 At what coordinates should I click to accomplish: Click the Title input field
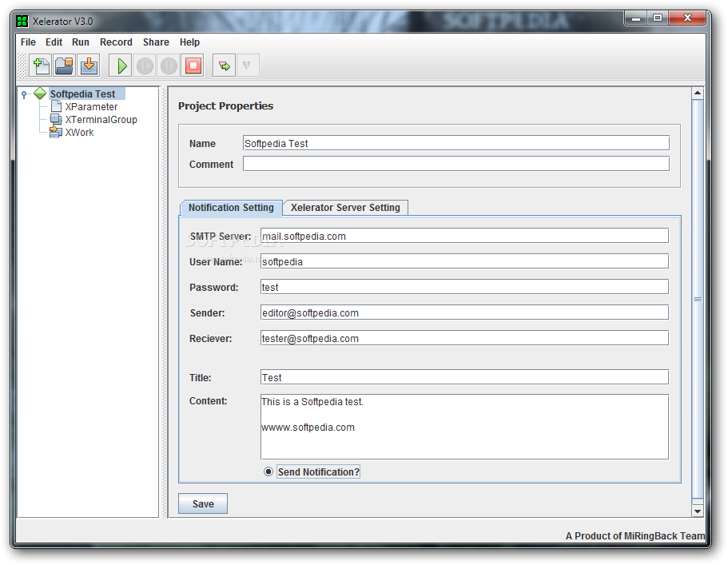point(464,377)
